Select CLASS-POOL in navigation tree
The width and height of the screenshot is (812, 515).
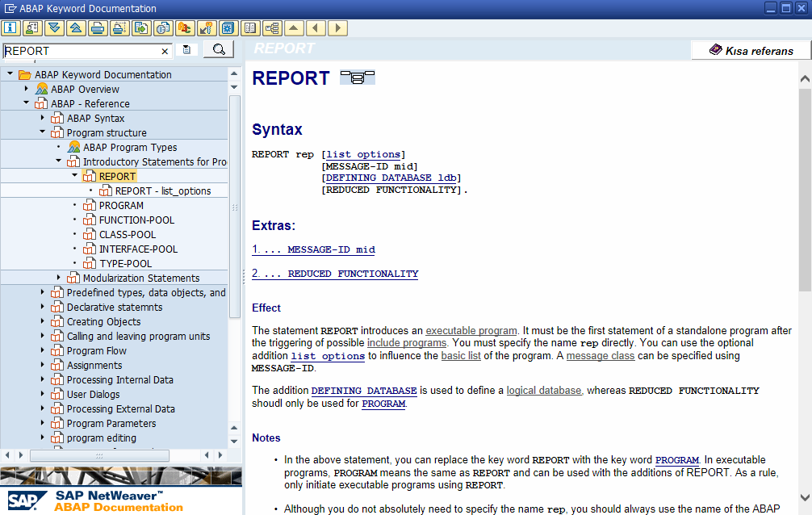coord(128,234)
